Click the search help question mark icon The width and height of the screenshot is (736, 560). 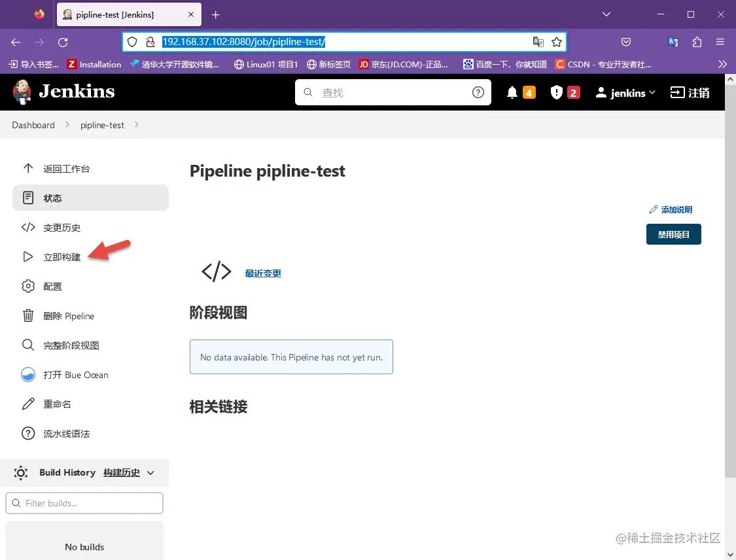click(x=478, y=92)
